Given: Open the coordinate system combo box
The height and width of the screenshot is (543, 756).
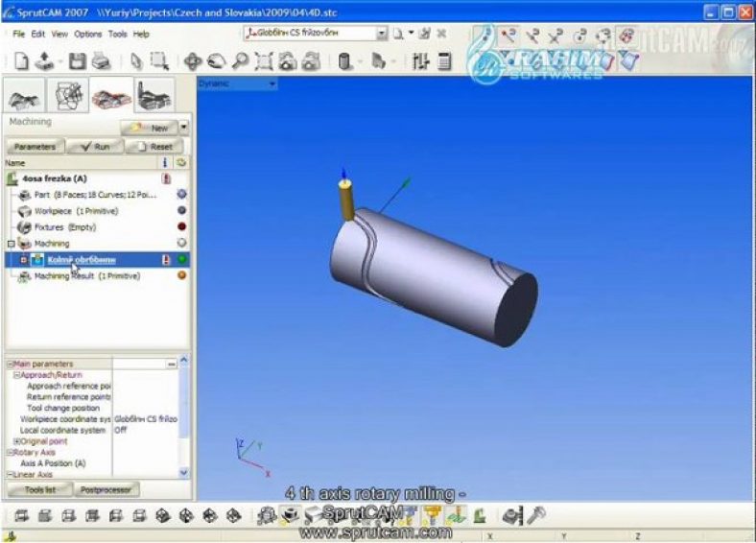Looking at the screenshot, I should 316,34.
